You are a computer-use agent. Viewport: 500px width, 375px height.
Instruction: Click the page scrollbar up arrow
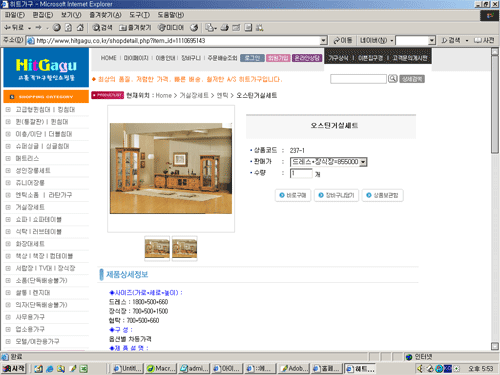(x=495, y=52)
